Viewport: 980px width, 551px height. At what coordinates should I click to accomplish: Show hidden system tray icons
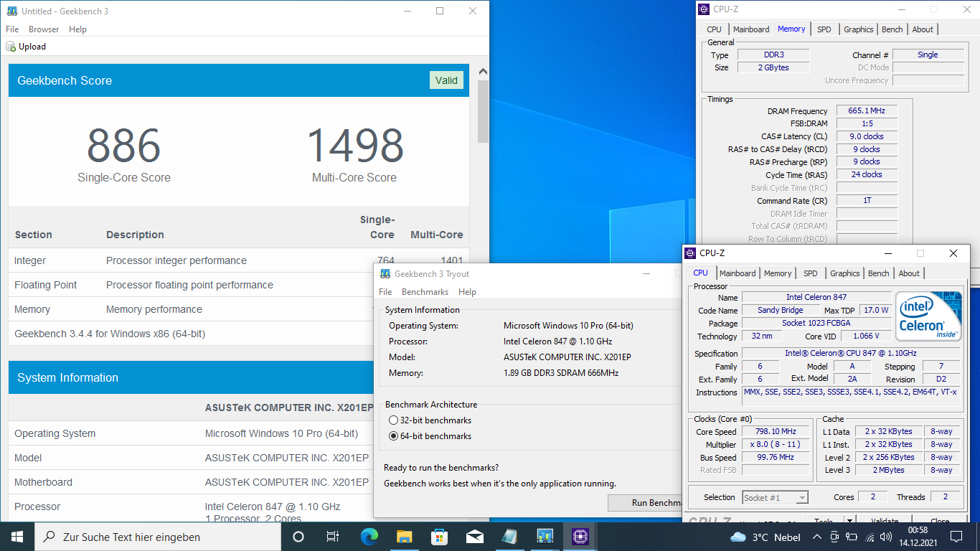(816, 537)
